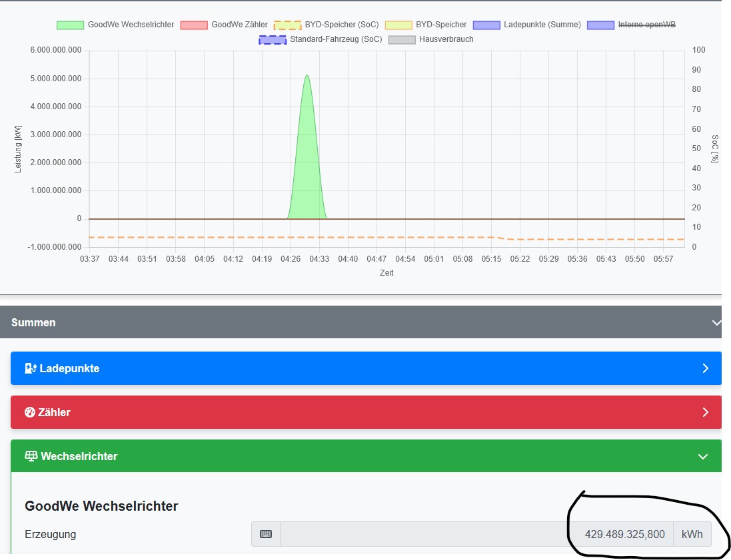Click the 100 SoC axis label

698,50
